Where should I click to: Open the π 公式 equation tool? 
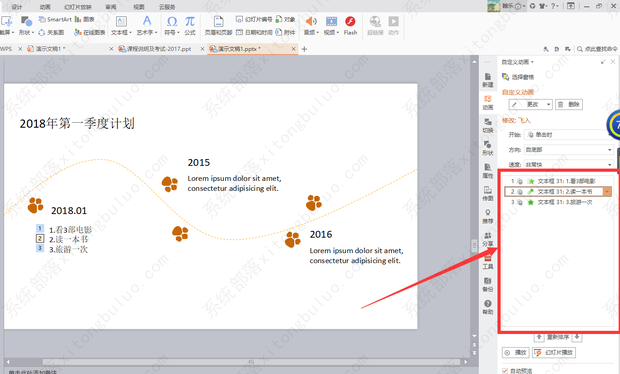(x=190, y=25)
